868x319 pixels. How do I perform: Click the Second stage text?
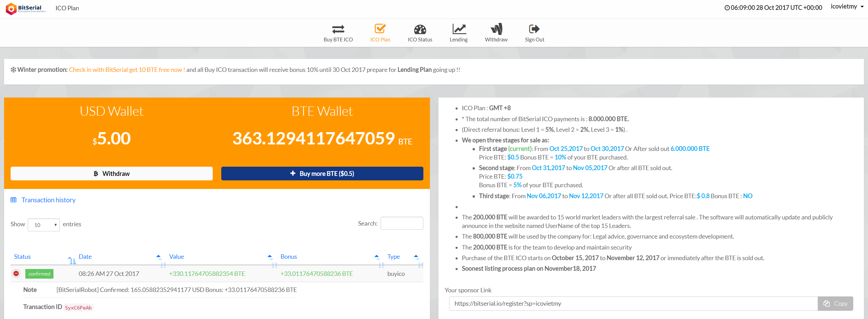coord(497,168)
